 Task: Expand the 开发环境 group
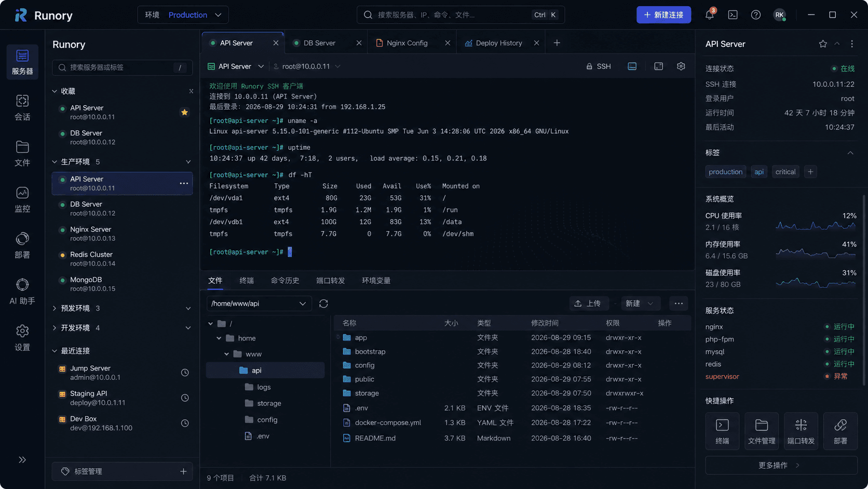pyautogui.click(x=55, y=328)
